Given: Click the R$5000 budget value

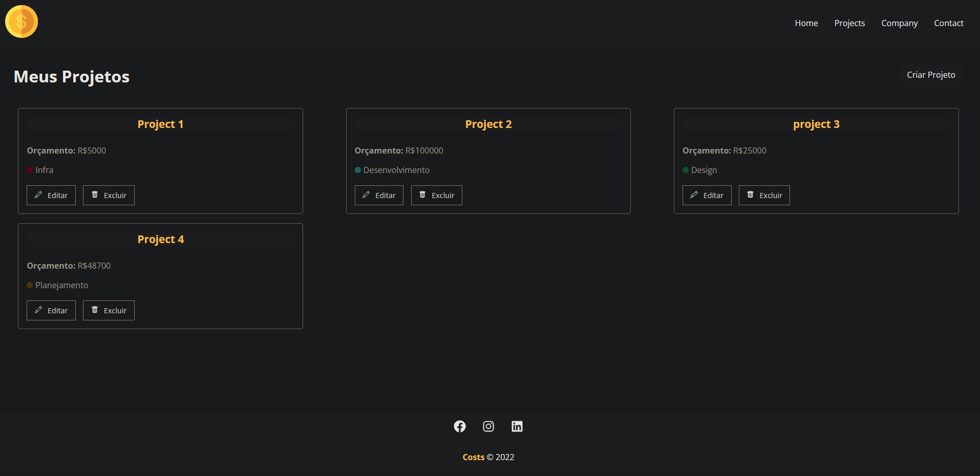Looking at the screenshot, I should (x=92, y=150).
